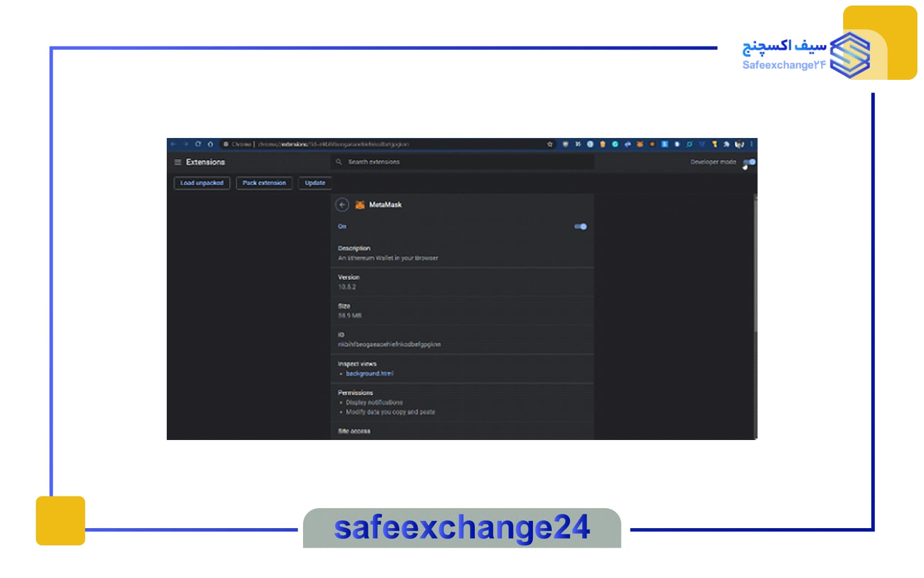Open the profile avatar in the browser toolbar

pyautogui.click(x=739, y=144)
